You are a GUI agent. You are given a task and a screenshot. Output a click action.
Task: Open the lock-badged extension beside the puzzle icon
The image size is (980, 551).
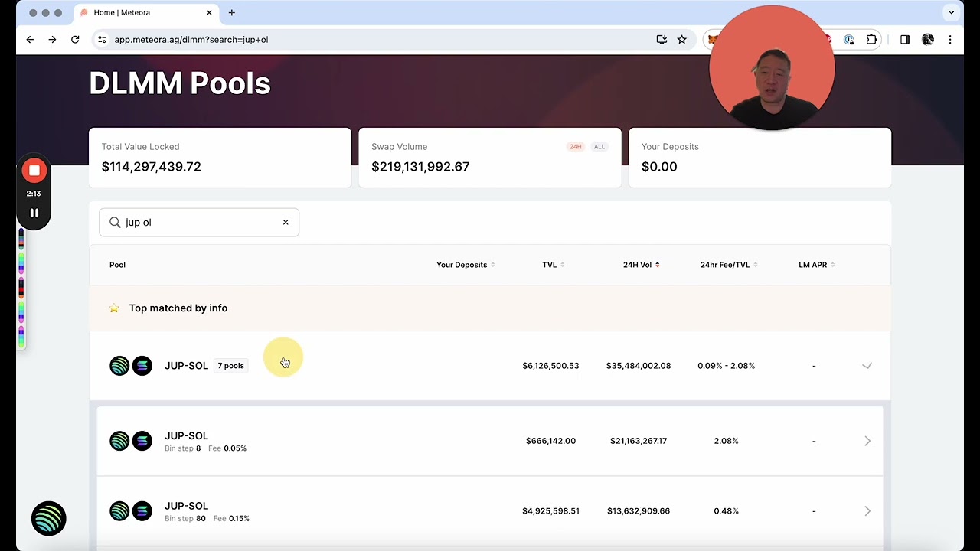[849, 40]
